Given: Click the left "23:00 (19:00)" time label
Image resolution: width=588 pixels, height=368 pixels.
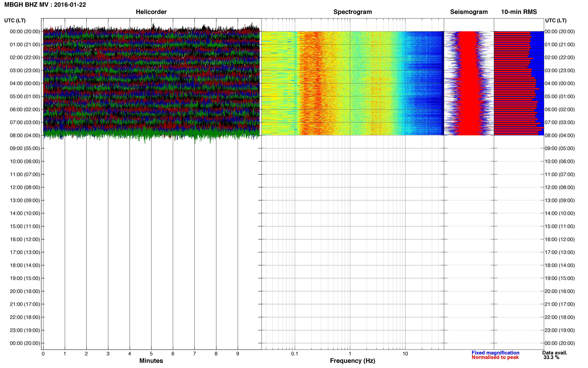Looking at the screenshot, I should point(25,330).
